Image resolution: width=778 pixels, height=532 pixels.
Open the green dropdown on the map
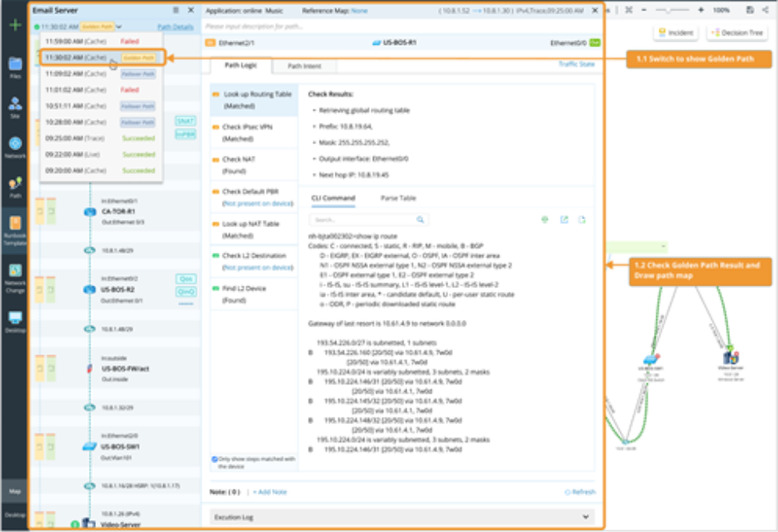click(664, 246)
